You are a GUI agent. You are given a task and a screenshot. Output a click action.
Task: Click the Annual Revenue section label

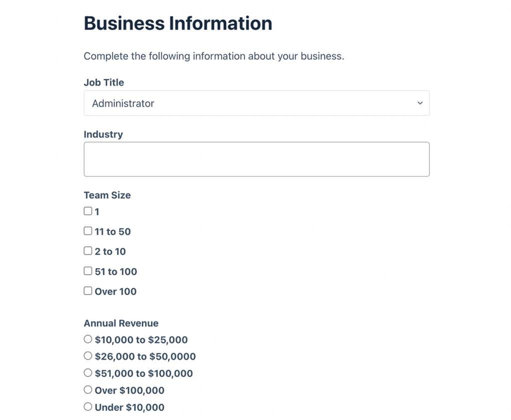(121, 323)
